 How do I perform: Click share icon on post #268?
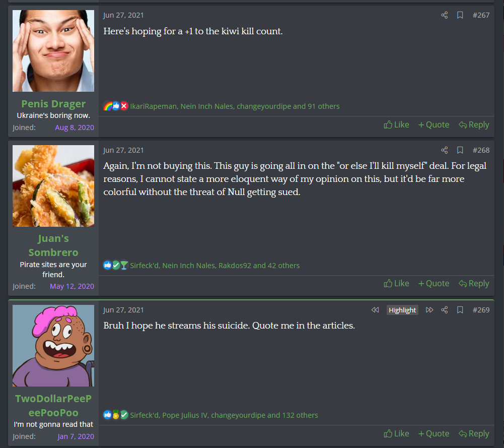(444, 150)
